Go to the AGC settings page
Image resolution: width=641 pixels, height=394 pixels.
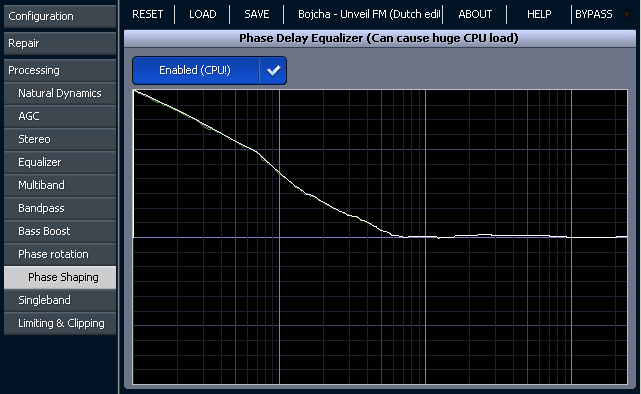coord(60,116)
